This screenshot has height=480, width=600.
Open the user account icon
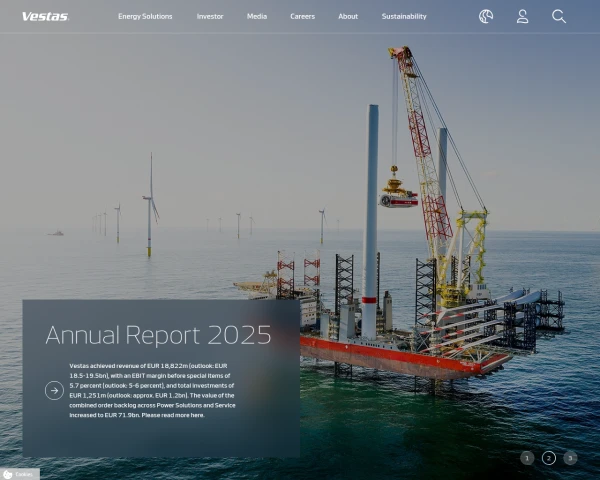[x=522, y=16]
